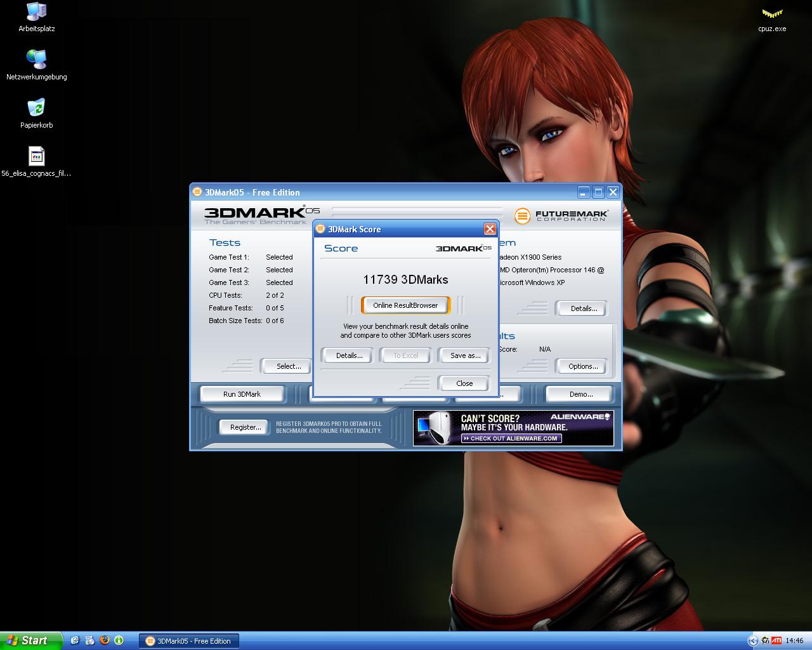Click the 3DMark Score dialog title bar

406,229
